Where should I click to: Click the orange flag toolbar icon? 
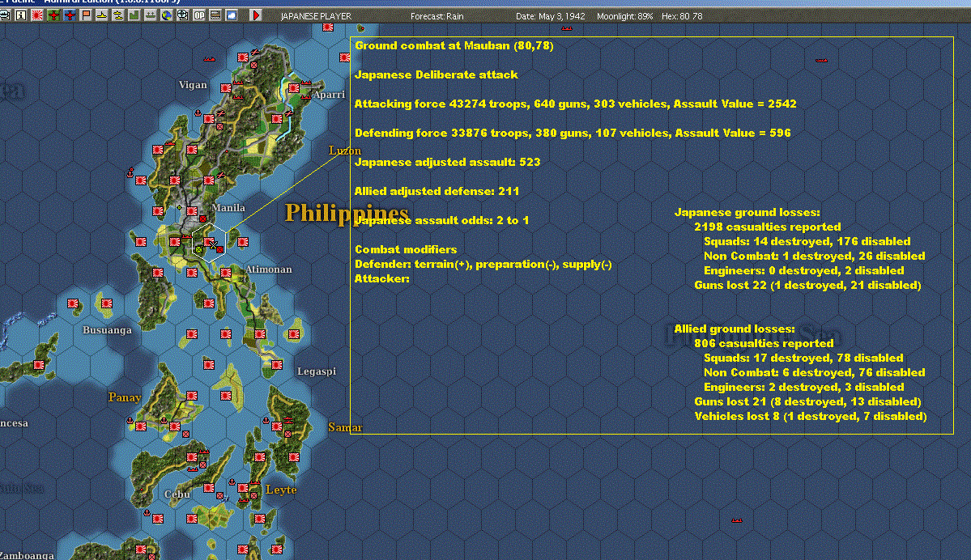[86, 15]
